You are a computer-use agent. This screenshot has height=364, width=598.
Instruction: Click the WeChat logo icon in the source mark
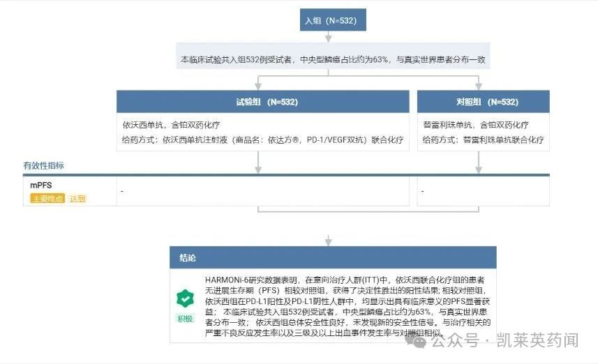[417, 340]
